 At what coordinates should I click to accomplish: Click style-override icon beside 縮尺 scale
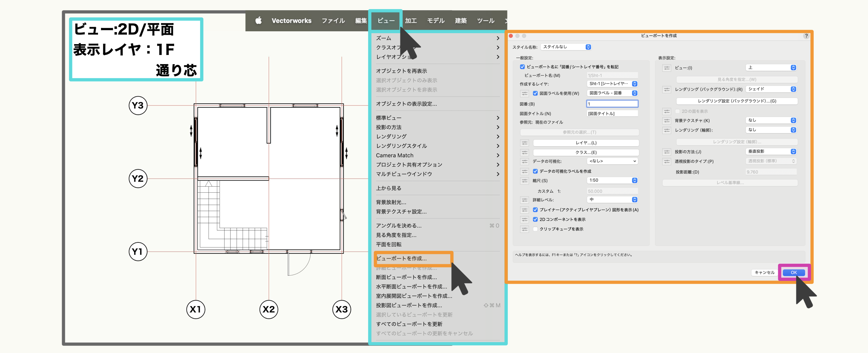[x=524, y=181]
